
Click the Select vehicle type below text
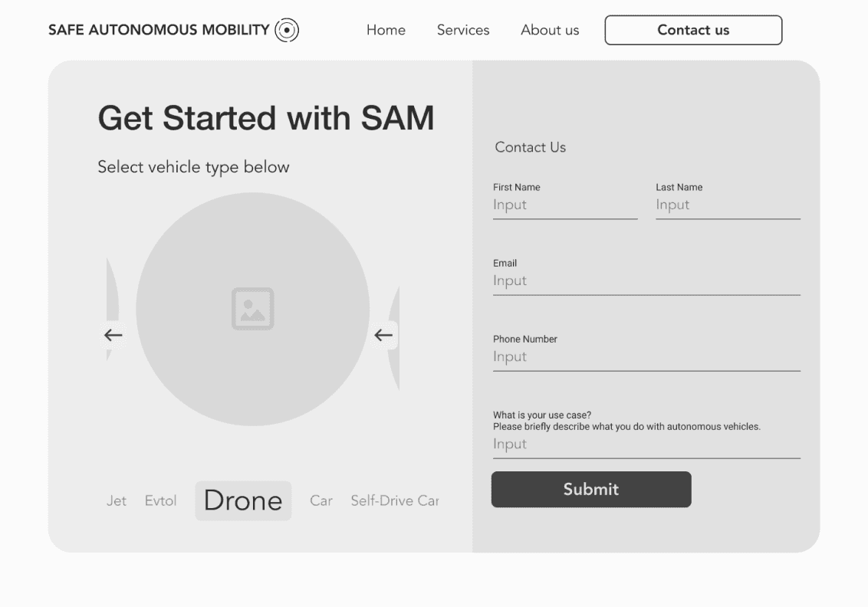tap(193, 167)
